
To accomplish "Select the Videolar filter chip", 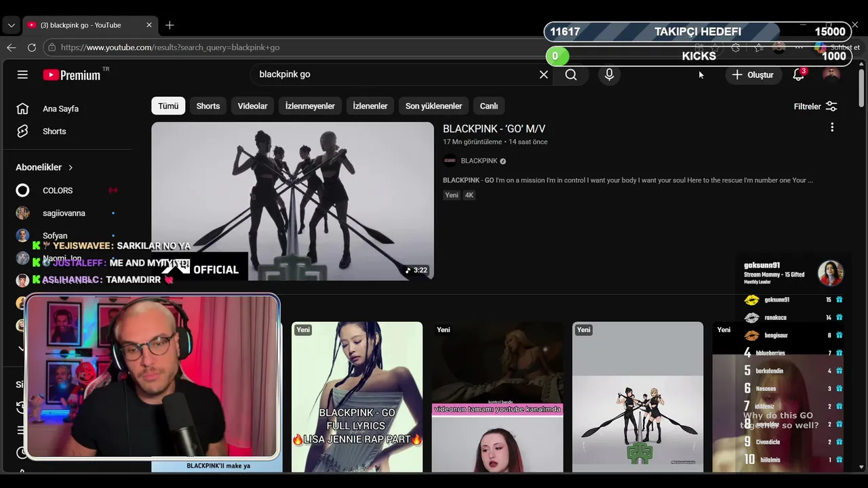I will 252,106.
